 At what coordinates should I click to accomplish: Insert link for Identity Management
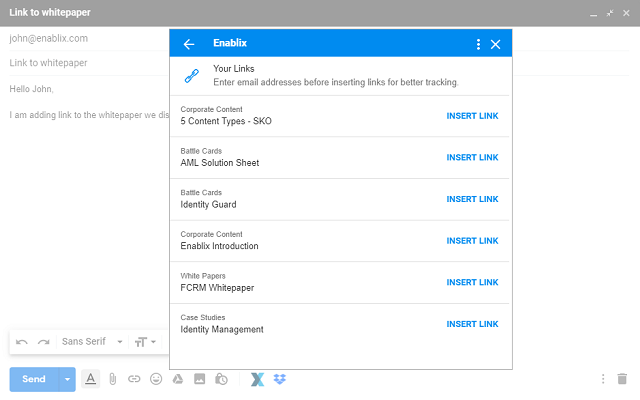(472, 324)
